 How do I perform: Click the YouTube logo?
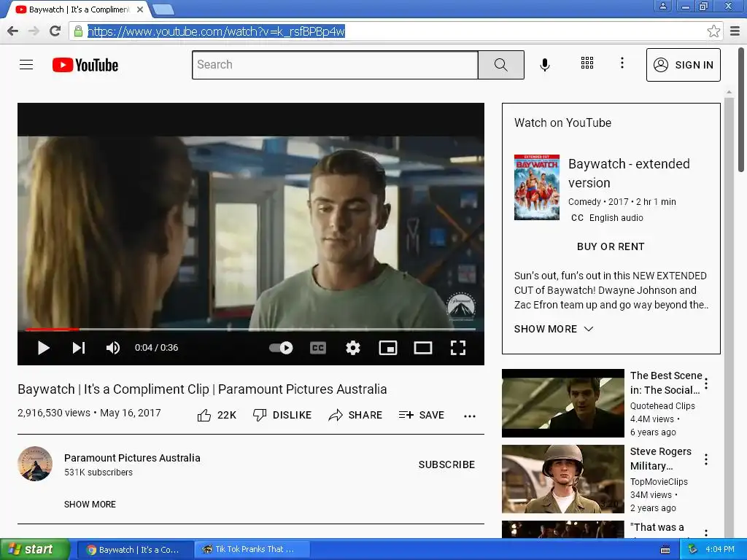[85, 65]
